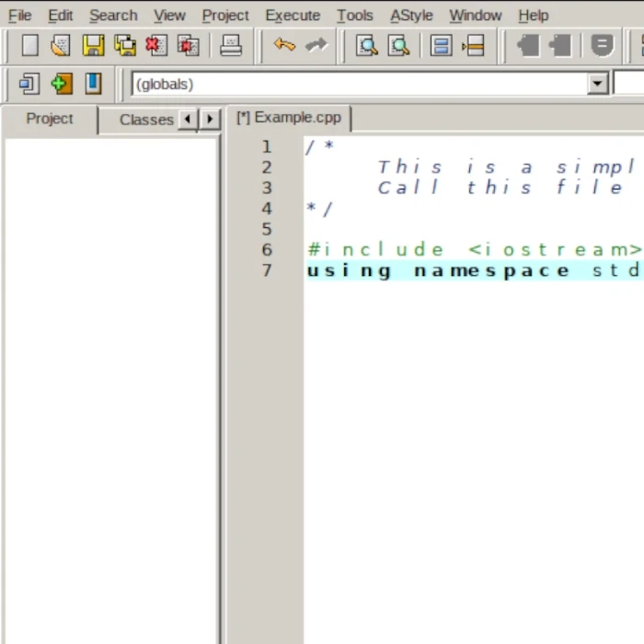
Task: Click the grayed Redo arrow icon
Action: (x=316, y=45)
